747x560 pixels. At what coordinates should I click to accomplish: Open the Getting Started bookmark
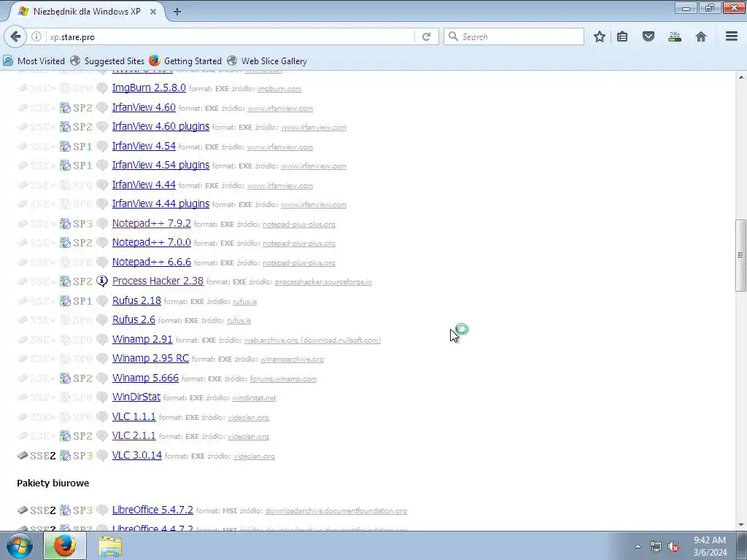pos(185,61)
